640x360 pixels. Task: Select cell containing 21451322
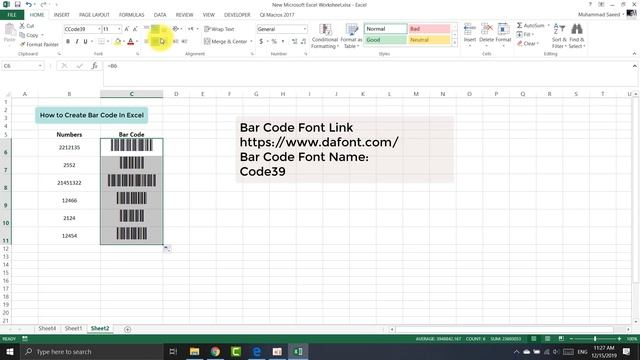coord(69,183)
